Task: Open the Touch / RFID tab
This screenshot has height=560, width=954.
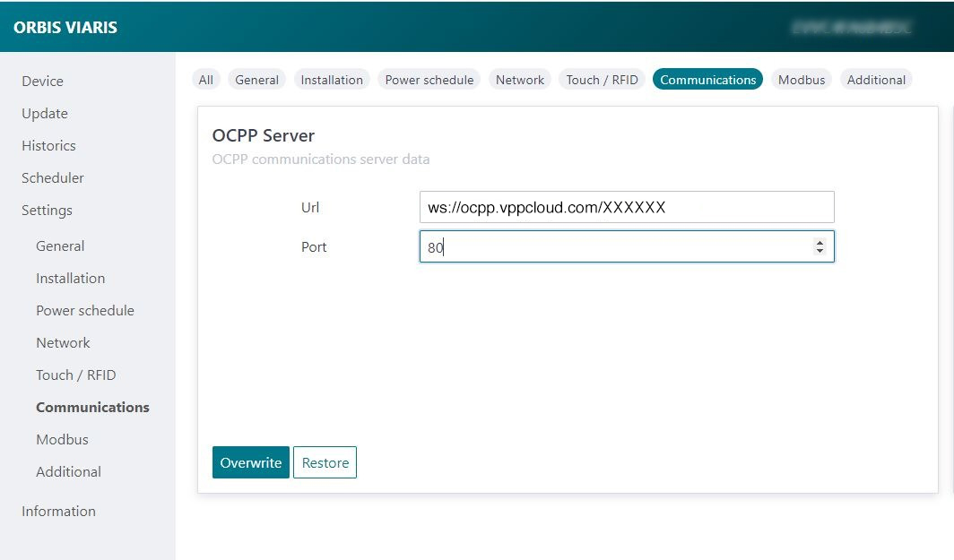Action: tap(602, 80)
